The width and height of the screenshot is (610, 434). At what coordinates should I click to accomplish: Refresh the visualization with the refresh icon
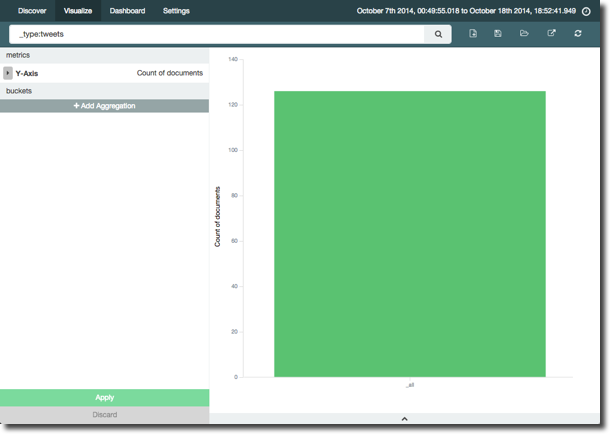tap(578, 34)
